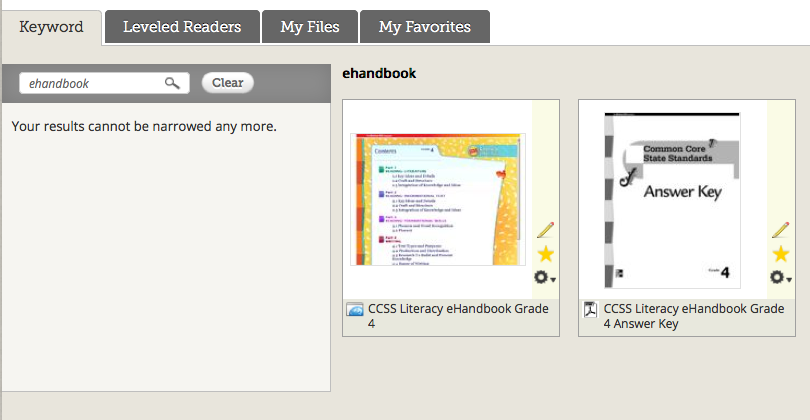Image resolution: width=810 pixels, height=420 pixels.
Task: Click web resource icon beside eHandbook Grade 4 title
Action: pyautogui.click(x=355, y=310)
